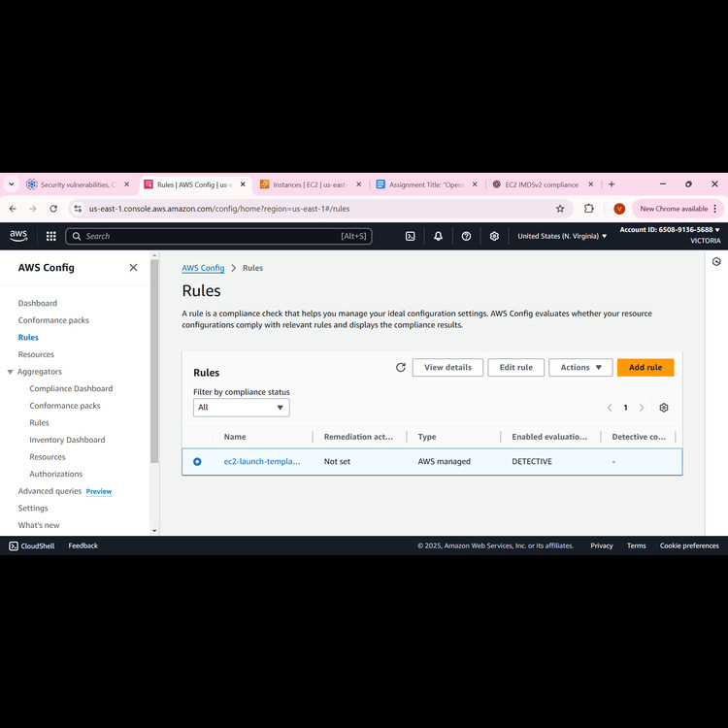The height and width of the screenshot is (728, 728).
Task: Bookmark this page with the star icon
Action: tap(560, 209)
